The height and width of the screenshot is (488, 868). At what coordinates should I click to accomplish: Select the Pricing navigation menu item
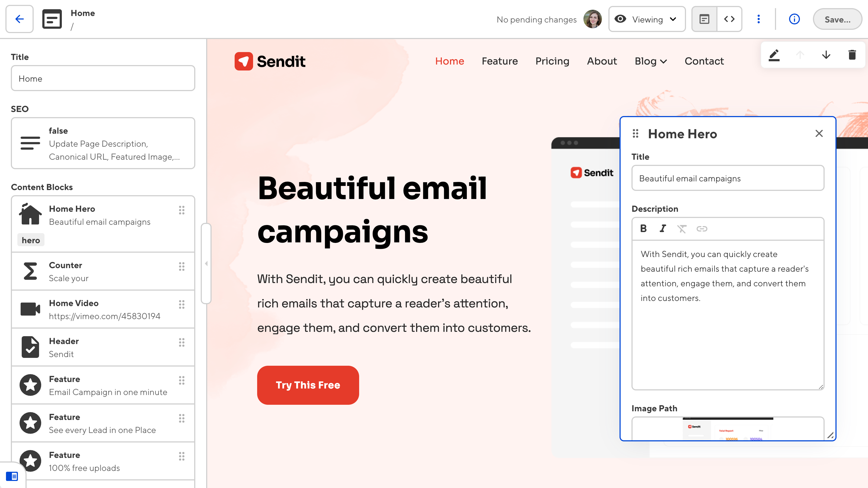tap(553, 61)
